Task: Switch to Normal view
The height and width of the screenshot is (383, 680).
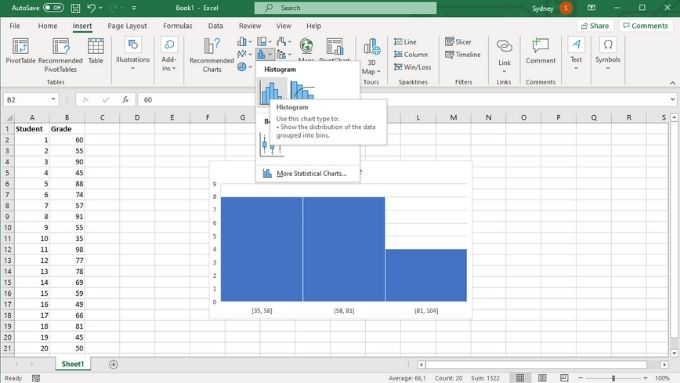Action: 520,378
